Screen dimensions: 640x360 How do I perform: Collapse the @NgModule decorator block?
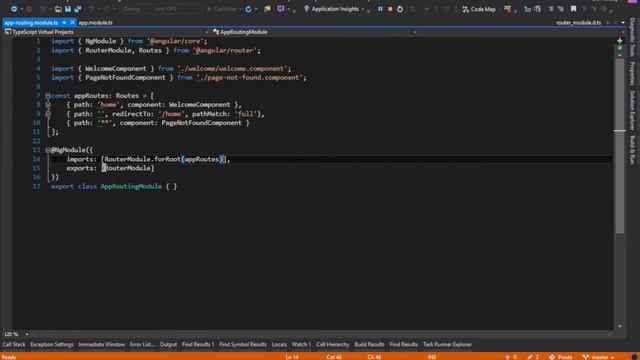point(48,150)
